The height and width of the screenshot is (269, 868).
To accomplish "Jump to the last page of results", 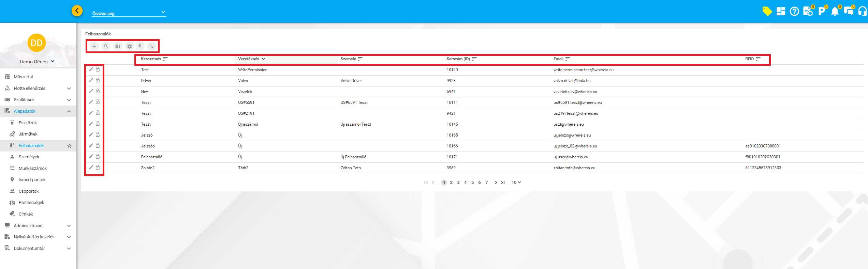I will coord(503,183).
